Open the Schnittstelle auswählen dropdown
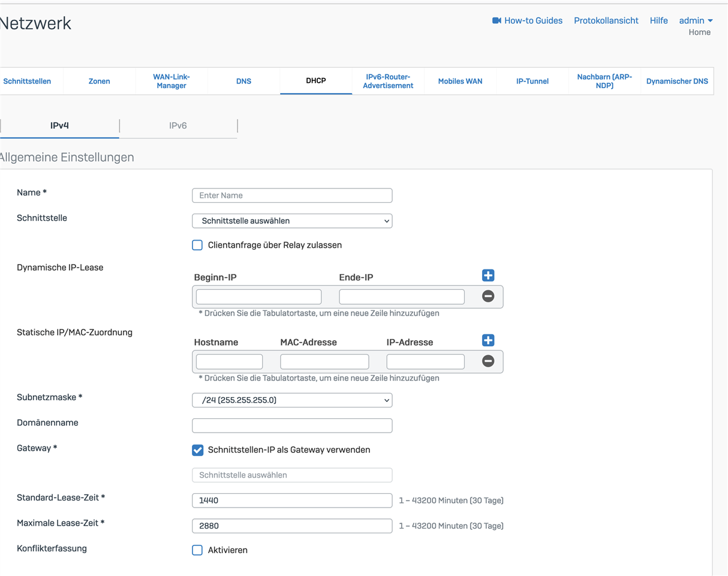 click(x=292, y=221)
